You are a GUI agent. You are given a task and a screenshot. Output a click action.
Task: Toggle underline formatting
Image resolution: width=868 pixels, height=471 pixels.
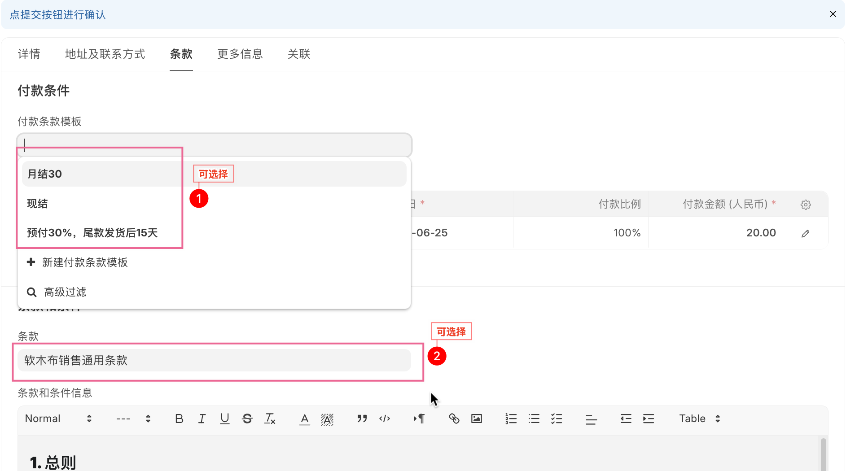click(x=224, y=419)
